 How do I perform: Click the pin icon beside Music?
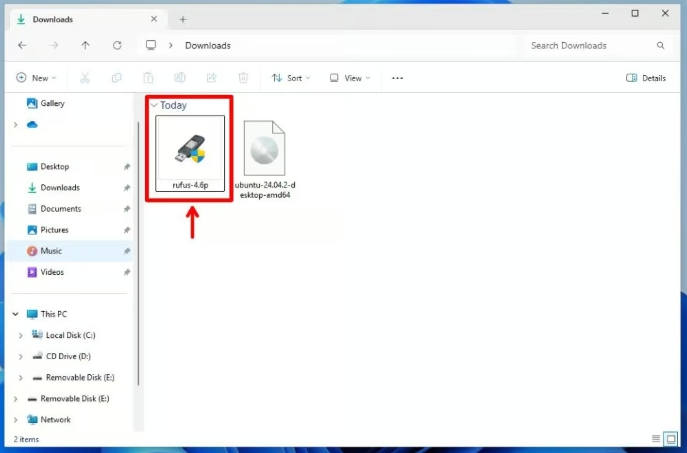pyautogui.click(x=127, y=251)
